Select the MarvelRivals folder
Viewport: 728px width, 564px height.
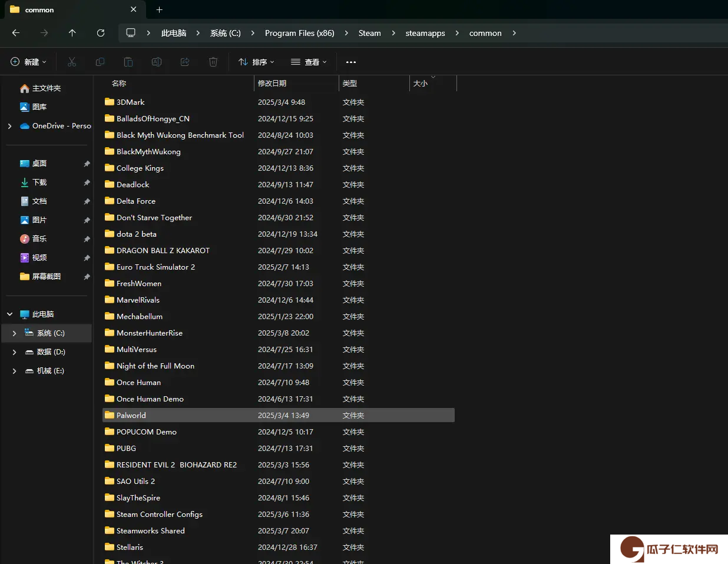pos(279,300)
